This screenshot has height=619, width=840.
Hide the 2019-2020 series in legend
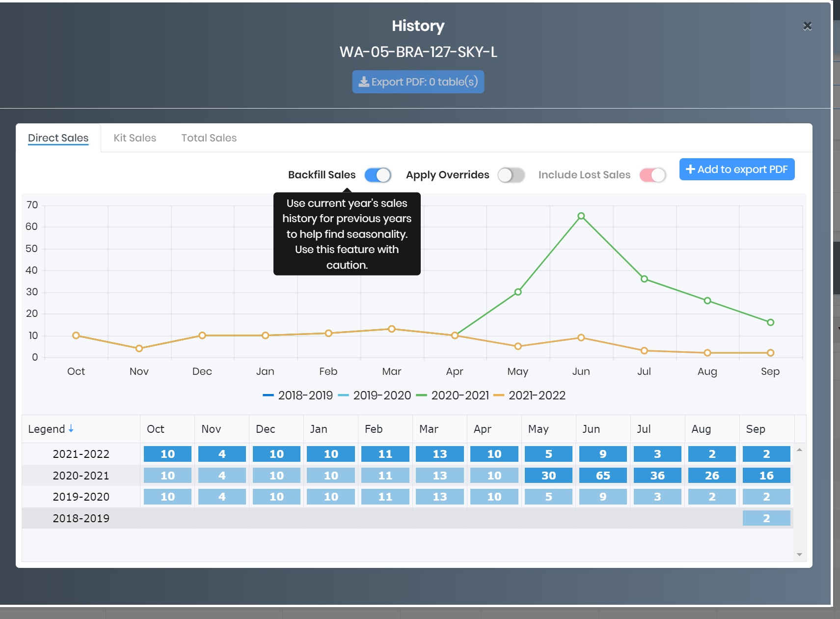[375, 395]
